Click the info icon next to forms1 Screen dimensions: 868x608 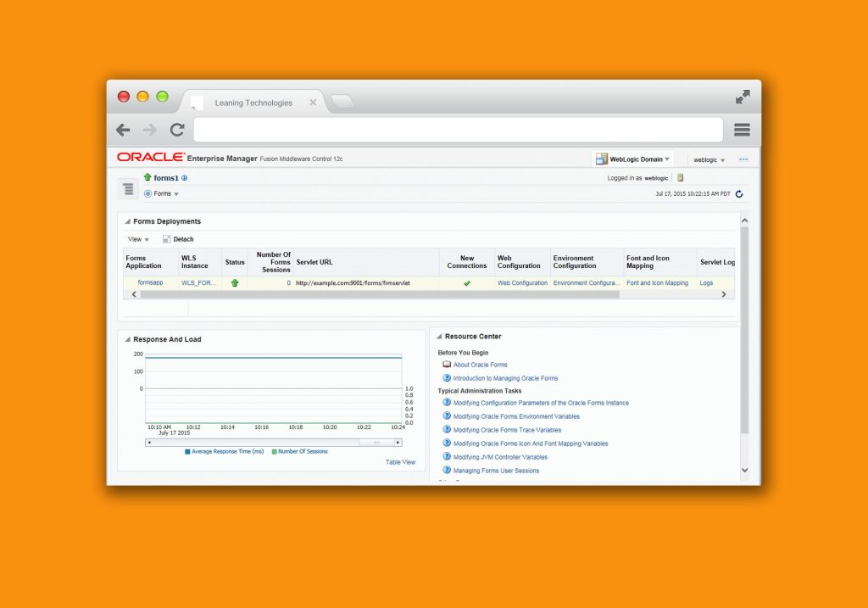coord(185,177)
